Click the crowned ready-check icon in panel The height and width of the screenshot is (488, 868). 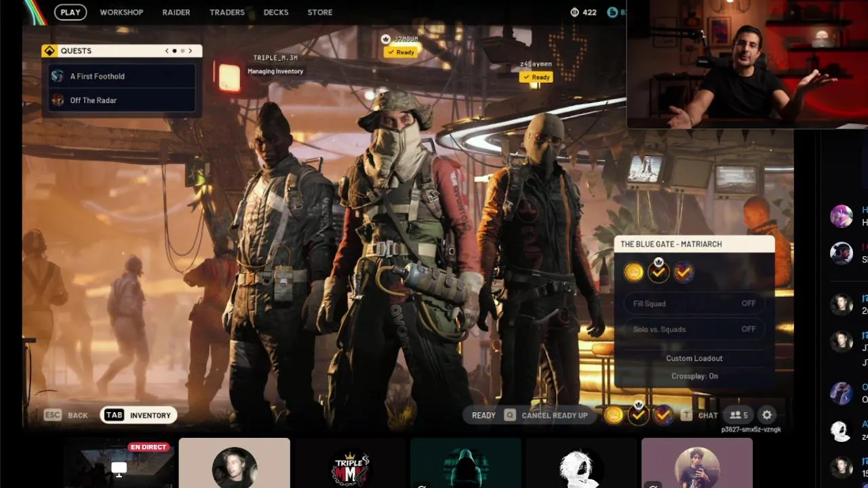(658, 271)
